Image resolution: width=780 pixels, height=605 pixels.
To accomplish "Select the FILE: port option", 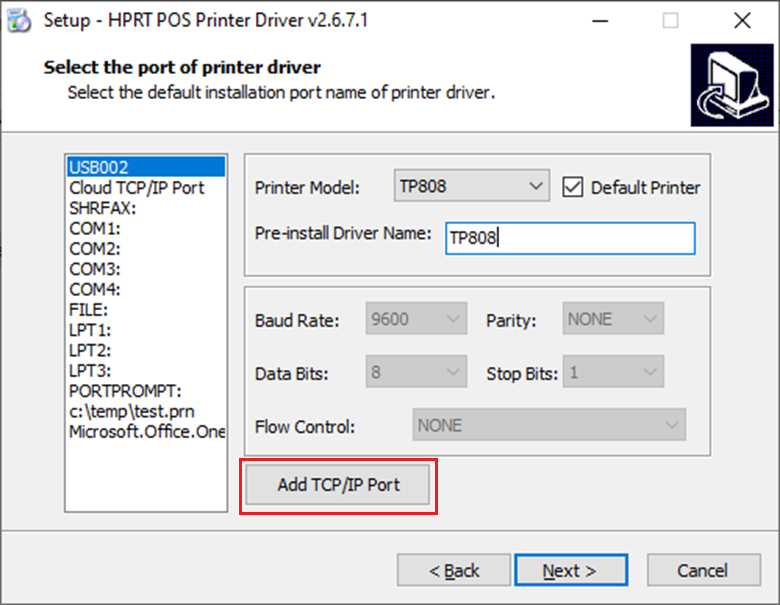I will tap(89, 309).
